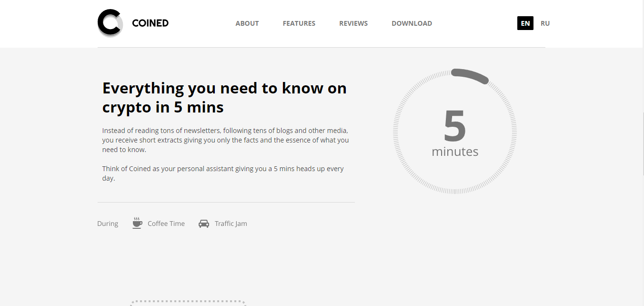Click the heading "Everything you need to know"
Viewport: 644px width, 306px height.
224,98
